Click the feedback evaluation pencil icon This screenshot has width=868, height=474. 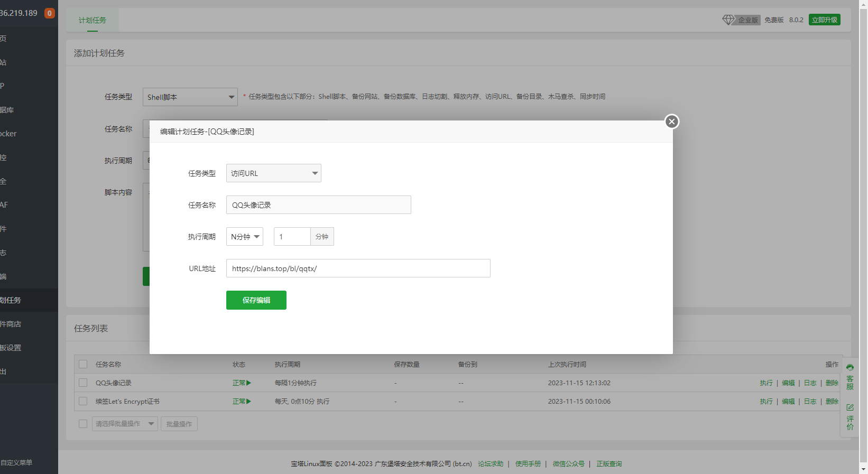(x=850, y=407)
